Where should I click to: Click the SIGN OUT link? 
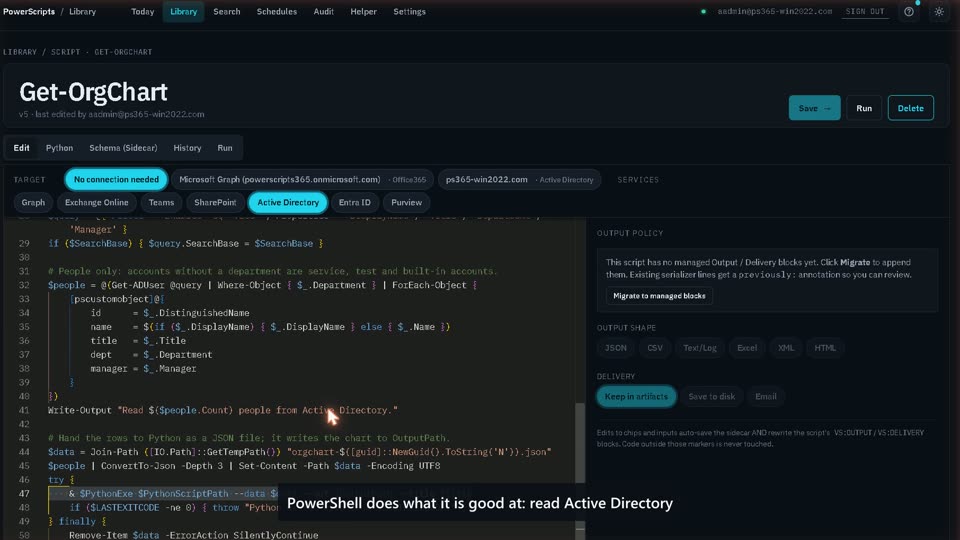click(x=864, y=12)
